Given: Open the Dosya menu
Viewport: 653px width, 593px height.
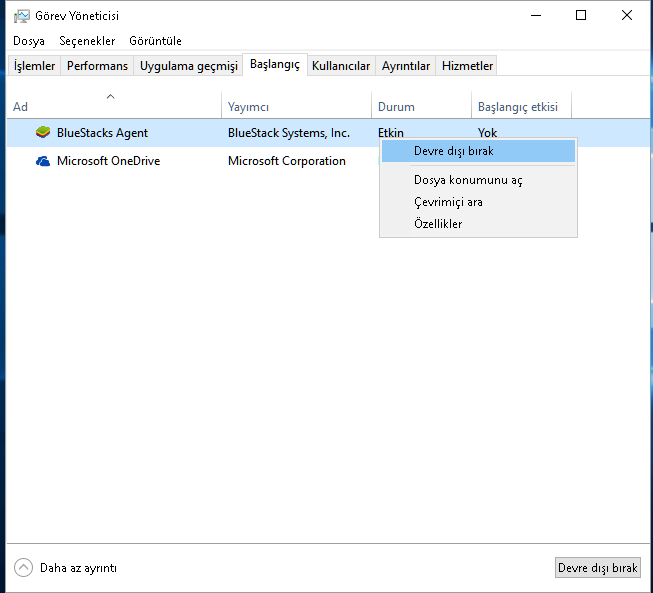Looking at the screenshot, I should pos(29,41).
